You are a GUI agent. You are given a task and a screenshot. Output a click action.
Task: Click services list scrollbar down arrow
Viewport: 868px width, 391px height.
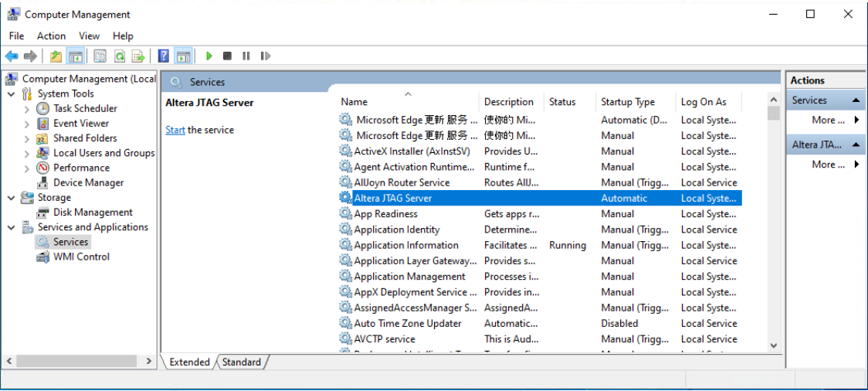tap(774, 345)
